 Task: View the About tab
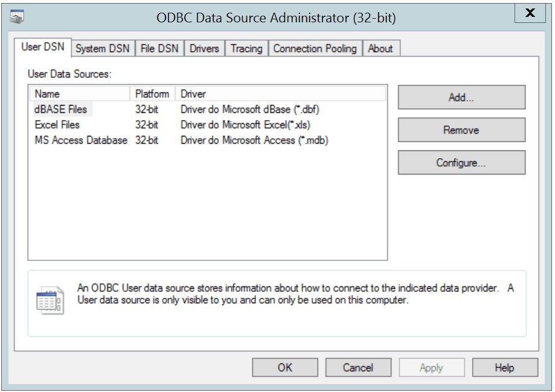(x=381, y=48)
